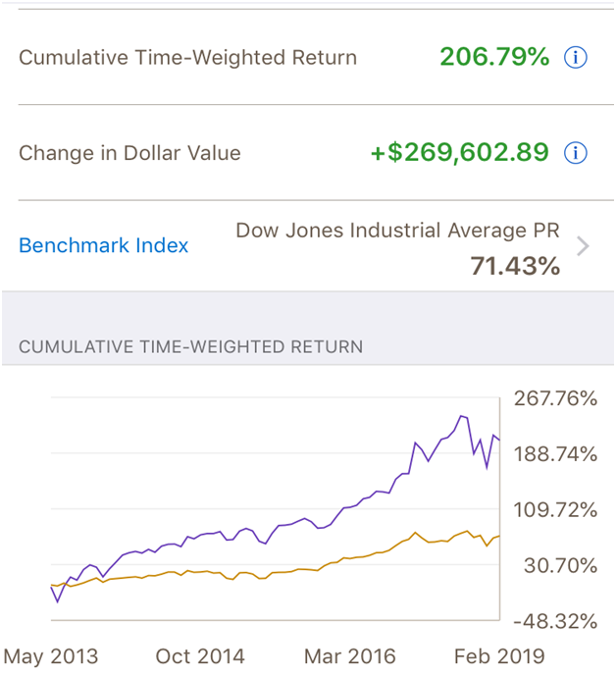Click the Benchmark Index link

point(103,245)
